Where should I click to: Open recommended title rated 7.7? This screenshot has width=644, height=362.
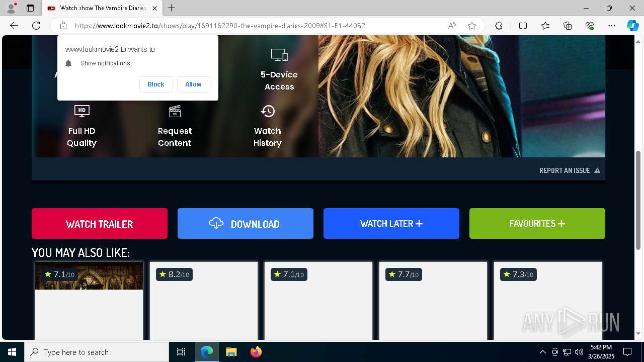click(433, 301)
